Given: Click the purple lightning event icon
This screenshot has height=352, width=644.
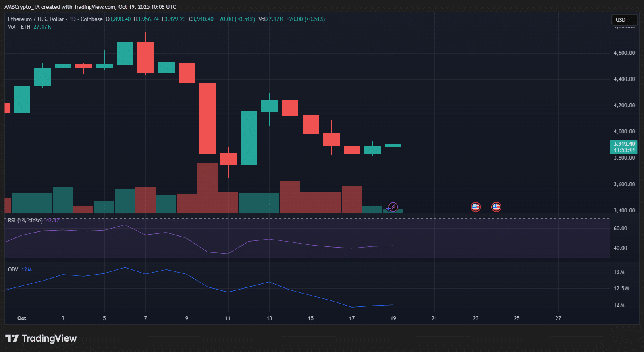Looking at the screenshot, I should coord(393,207).
